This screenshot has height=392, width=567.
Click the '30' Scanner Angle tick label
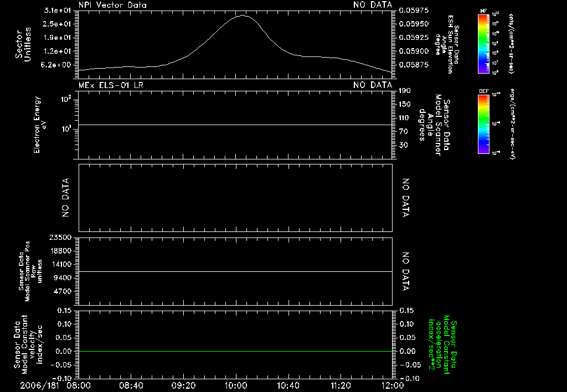click(403, 146)
